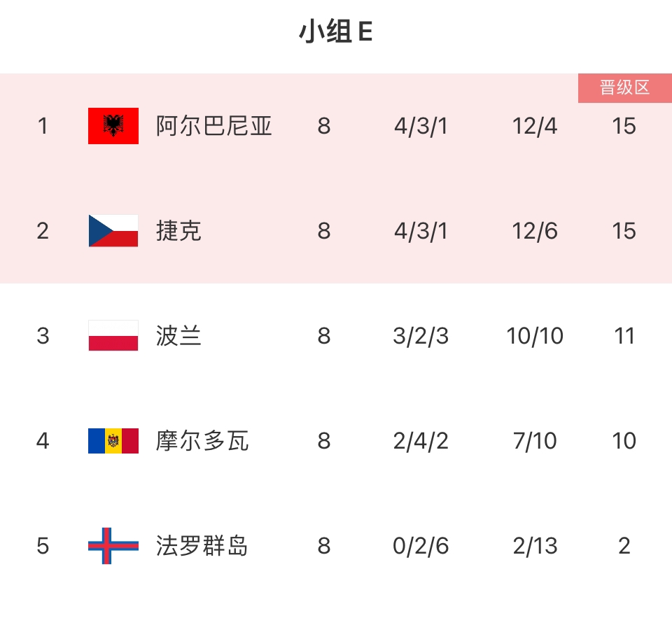Image resolution: width=672 pixels, height=618 pixels.
Task: Click Faroe Islands' 0/2/6 record
Action: [x=421, y=546]
